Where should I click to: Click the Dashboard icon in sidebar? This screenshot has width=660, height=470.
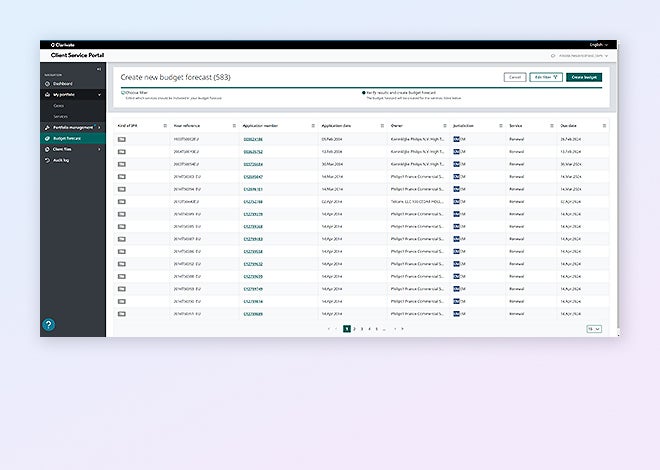pyautogui.click(x=47, y=83)
